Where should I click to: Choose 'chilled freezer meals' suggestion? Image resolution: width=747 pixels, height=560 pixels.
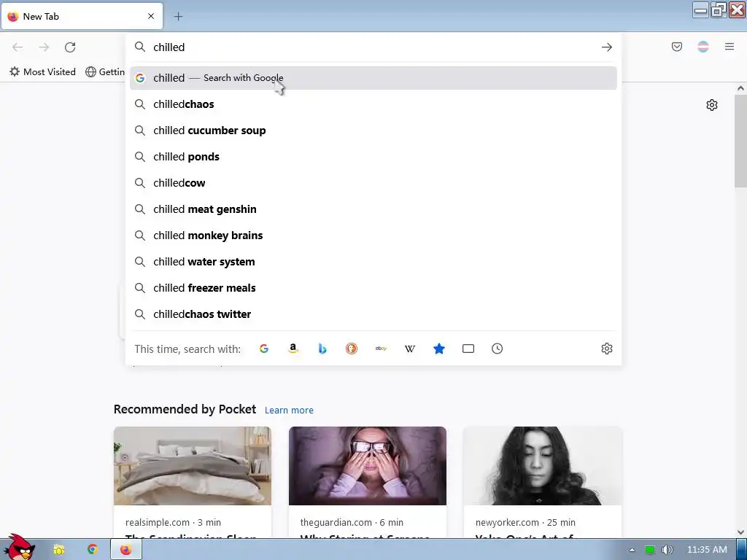373,287
